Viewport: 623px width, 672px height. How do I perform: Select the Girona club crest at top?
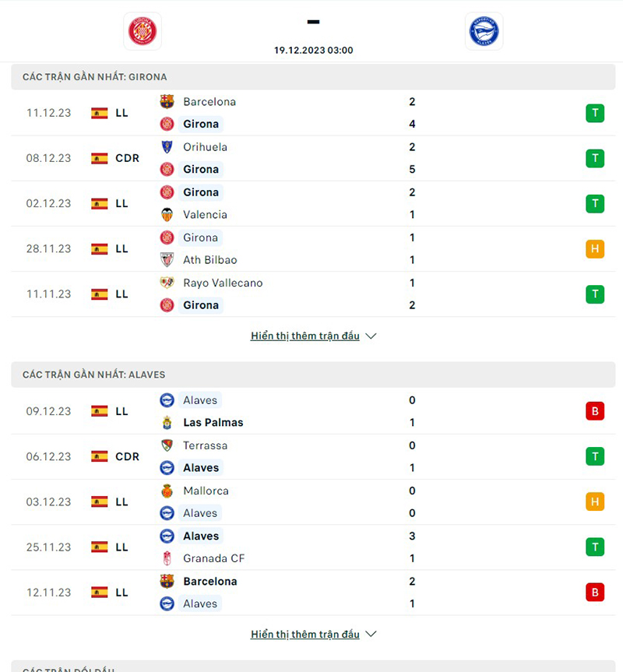point(142,32)
